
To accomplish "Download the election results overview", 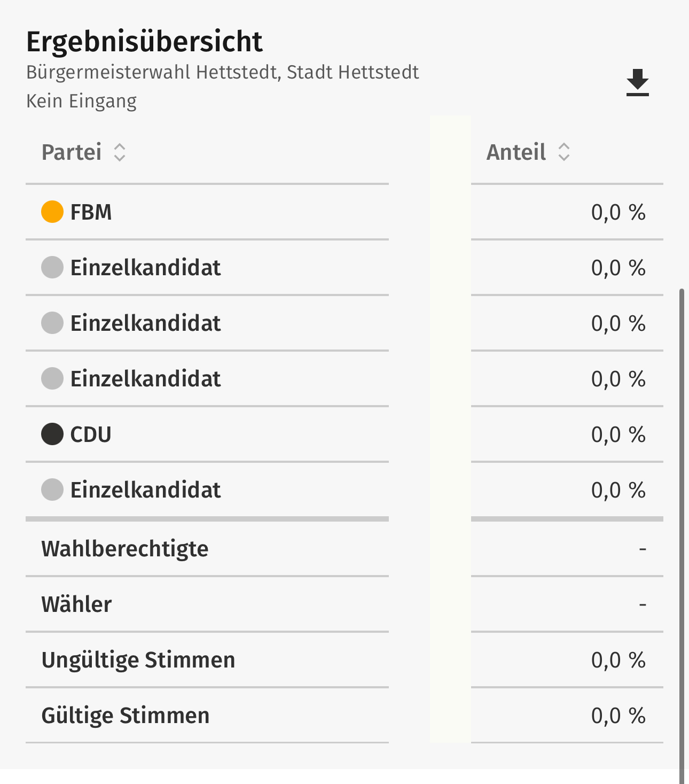I will click(x=637, y=83).
